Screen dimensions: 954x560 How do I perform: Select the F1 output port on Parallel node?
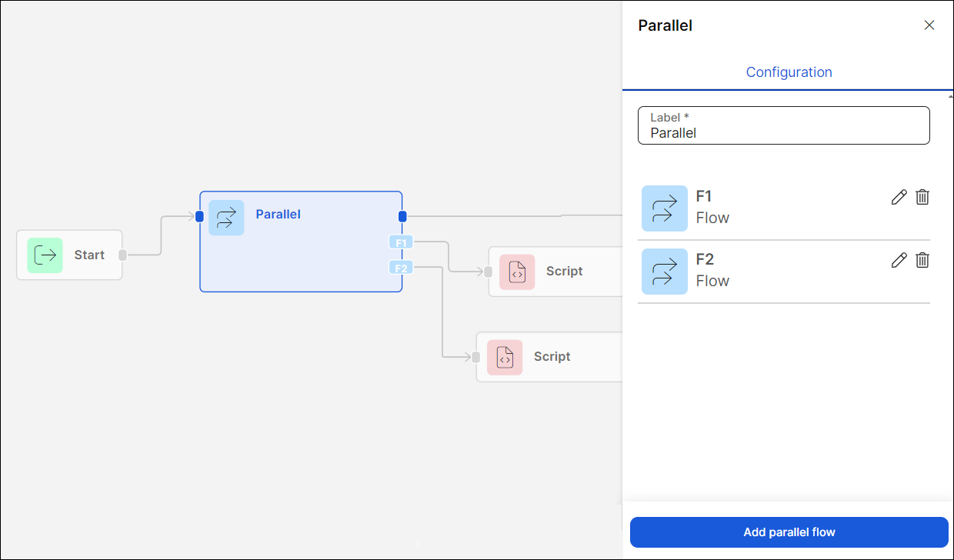[401, 241]
